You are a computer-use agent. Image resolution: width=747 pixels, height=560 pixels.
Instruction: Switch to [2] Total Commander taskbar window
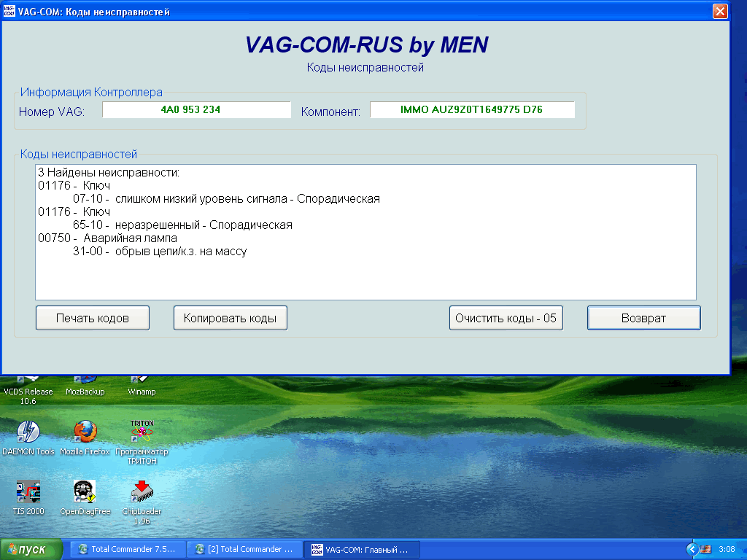(244, 550)
